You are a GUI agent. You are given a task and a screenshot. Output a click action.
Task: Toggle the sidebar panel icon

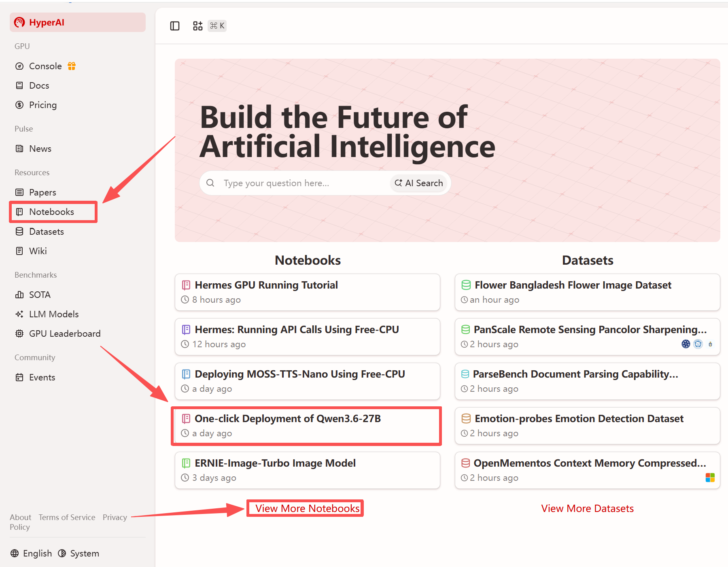click(175, 26)
